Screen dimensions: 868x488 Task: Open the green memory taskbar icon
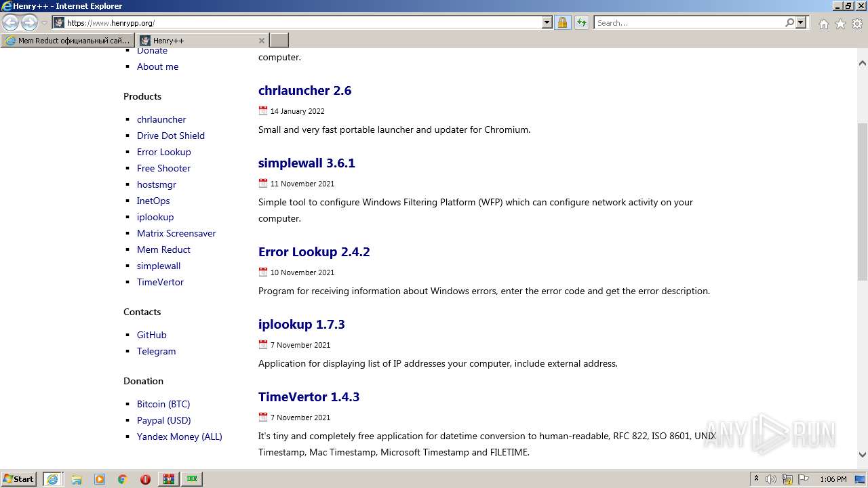(193, 479)
